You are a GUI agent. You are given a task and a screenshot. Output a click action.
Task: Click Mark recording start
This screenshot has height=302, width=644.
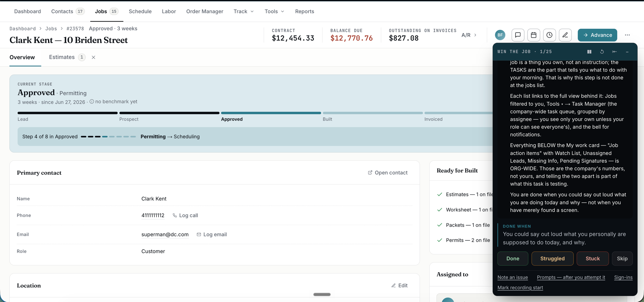pyautogui.click(x=520, y=287)
